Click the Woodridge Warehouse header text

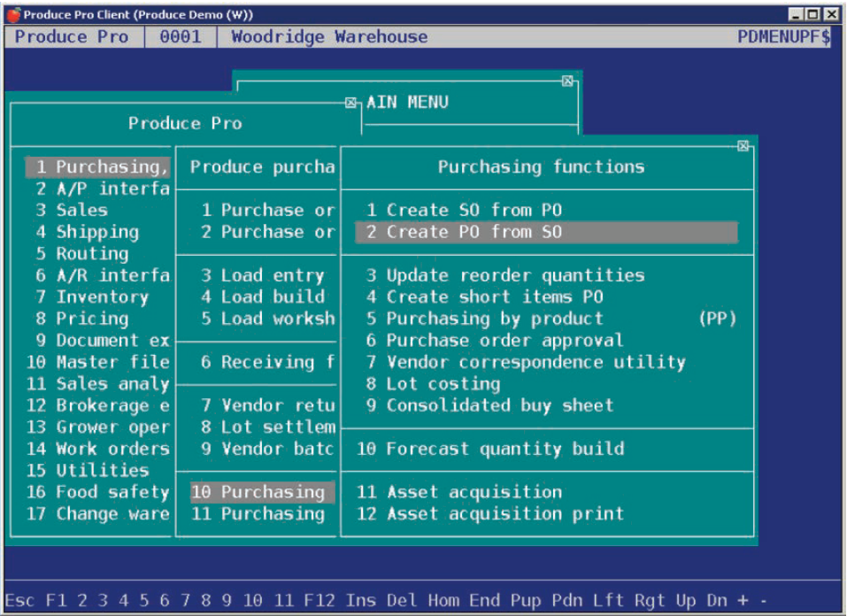329,37
